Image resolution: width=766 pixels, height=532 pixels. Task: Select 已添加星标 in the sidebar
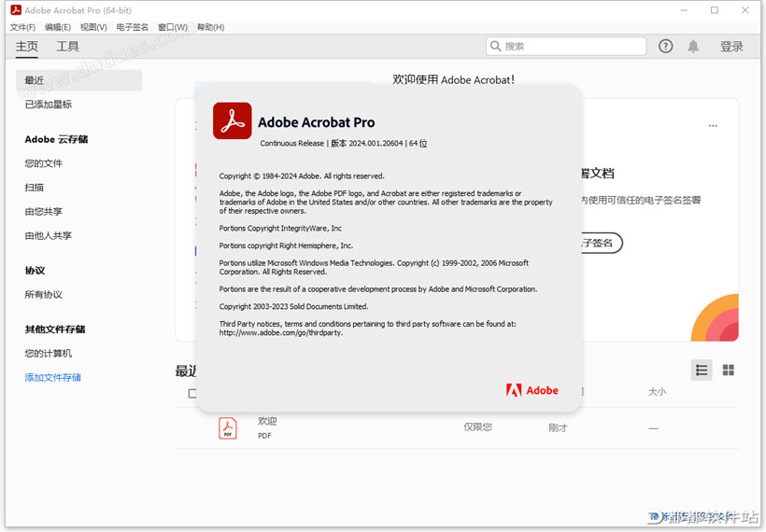(49, 105)
